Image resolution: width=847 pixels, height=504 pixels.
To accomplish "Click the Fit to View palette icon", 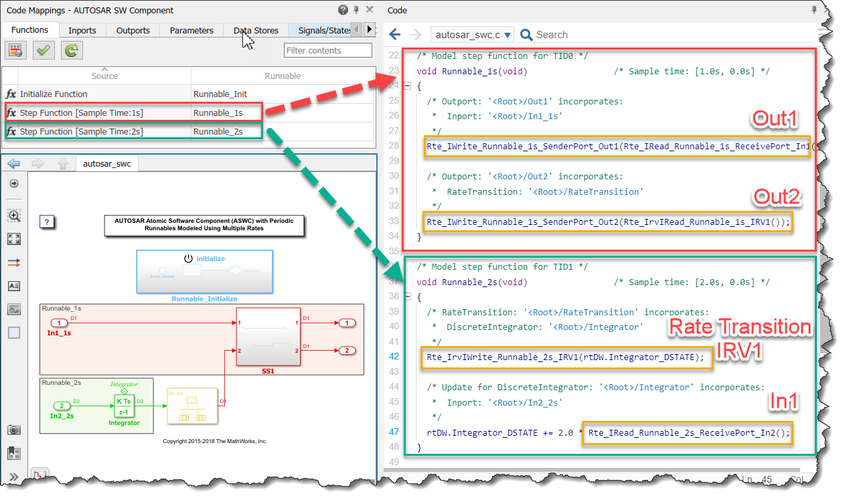I will pyautogui.click(x=14, y=239).
